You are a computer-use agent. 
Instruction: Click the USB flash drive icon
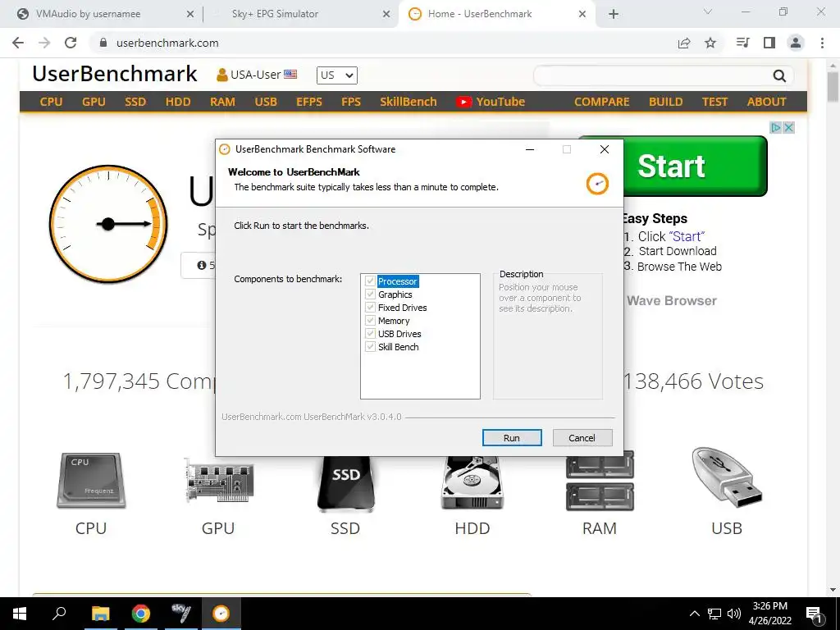point(727,478)
